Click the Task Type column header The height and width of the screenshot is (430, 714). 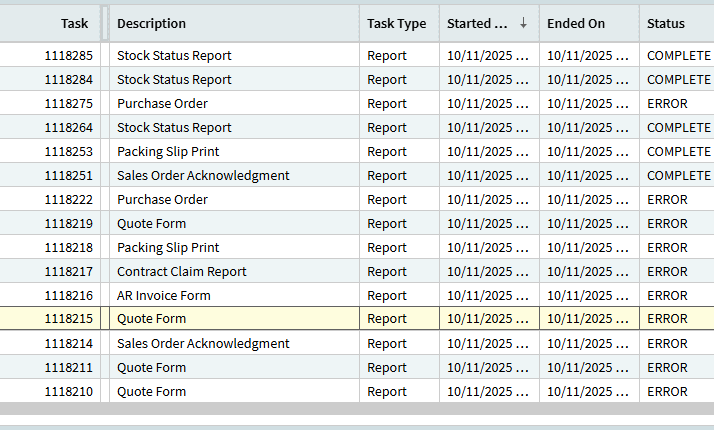tap(396, 23)
